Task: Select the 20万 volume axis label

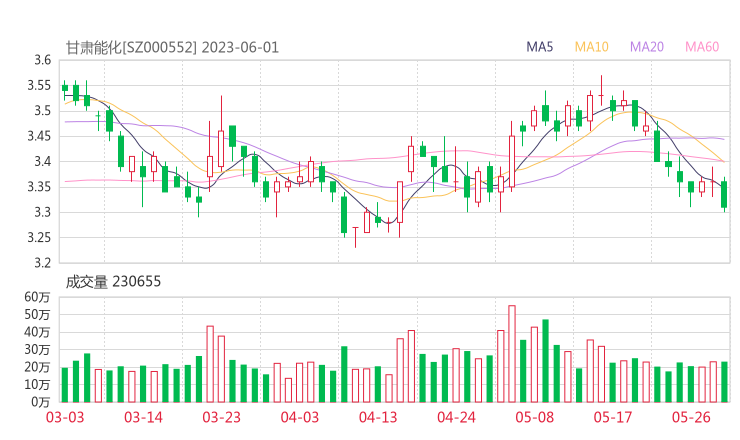Action: (37, 367)
